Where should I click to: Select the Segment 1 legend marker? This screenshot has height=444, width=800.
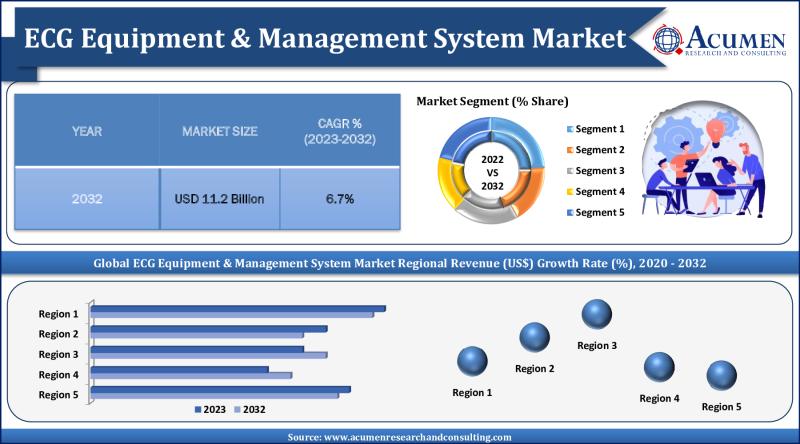[x=569, y=129]
